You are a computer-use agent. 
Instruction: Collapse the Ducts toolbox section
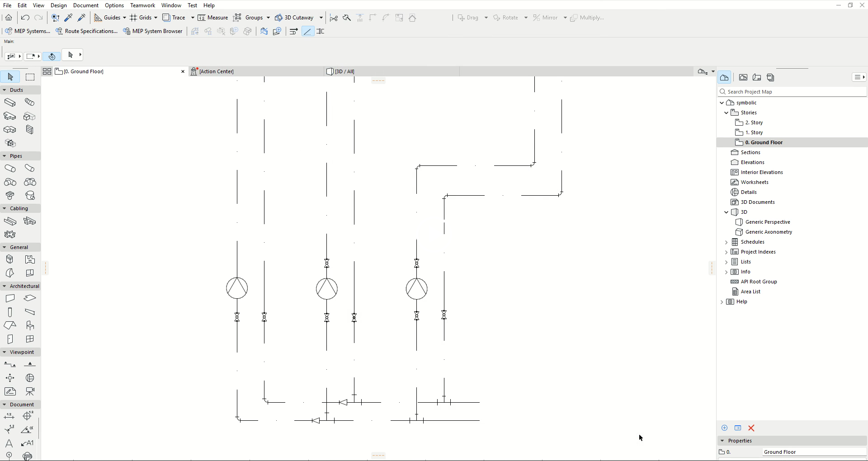point(5,90)
